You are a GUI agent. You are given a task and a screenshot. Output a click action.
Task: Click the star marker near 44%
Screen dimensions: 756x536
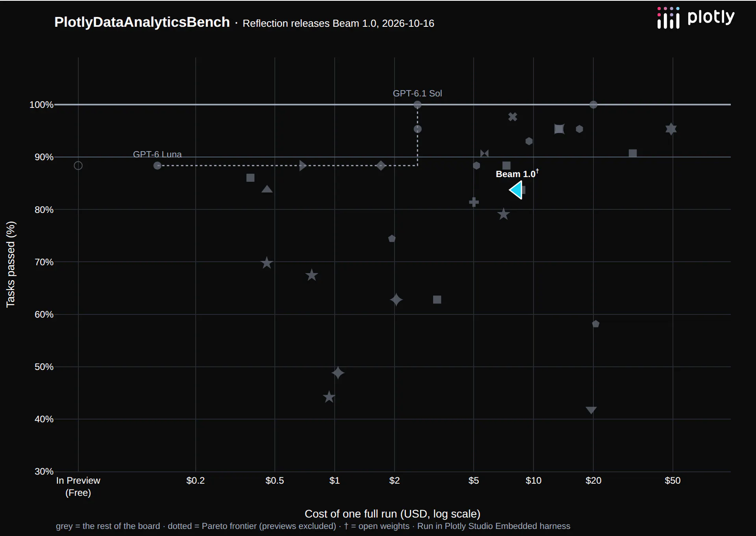coord(329,397)
